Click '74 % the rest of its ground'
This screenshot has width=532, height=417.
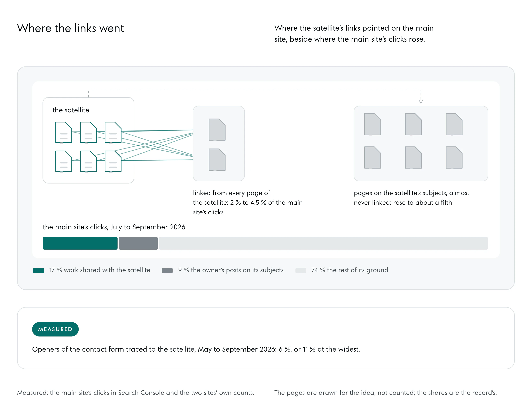tap(350, 270)
